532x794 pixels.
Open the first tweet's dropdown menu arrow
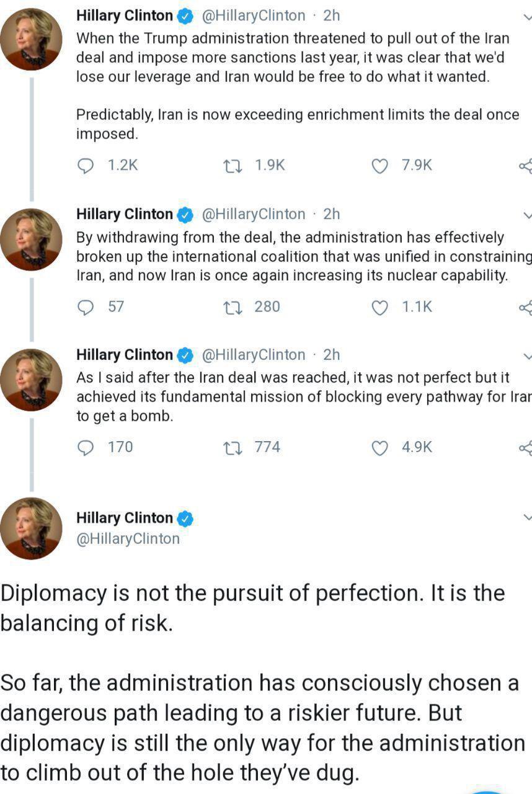[528, 17]
